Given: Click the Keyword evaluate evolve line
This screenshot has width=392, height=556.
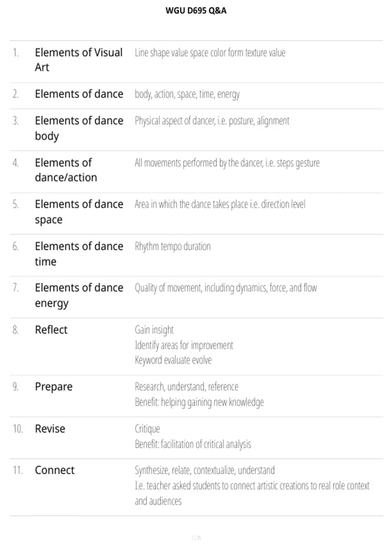Looking at the screenshot, I should coord(173,360).
